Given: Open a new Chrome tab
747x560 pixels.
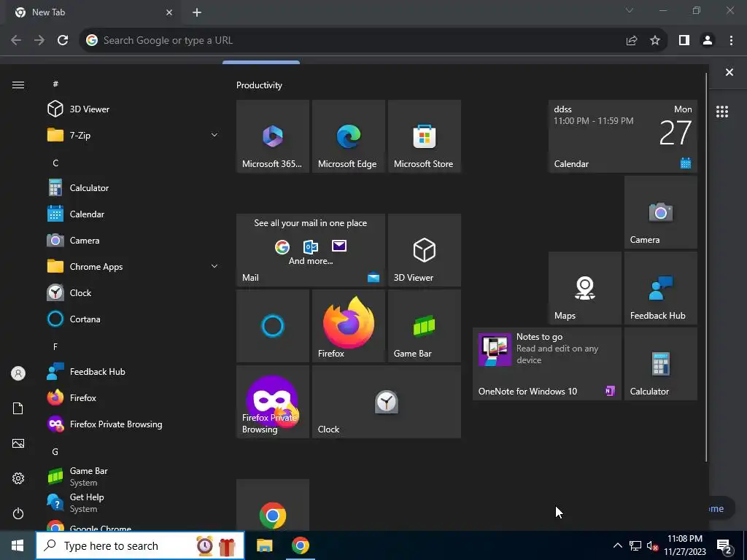Looking at the screenshot, I should tap(197, 12).
